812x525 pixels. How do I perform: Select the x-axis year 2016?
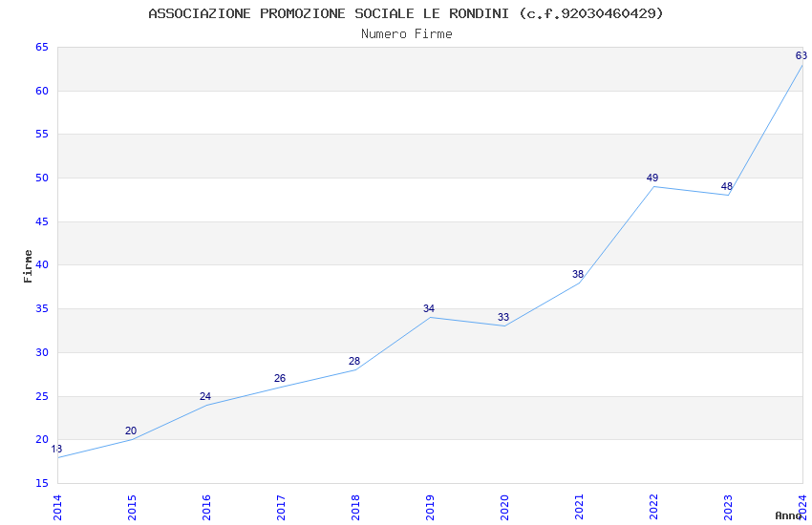pos(206,508)
